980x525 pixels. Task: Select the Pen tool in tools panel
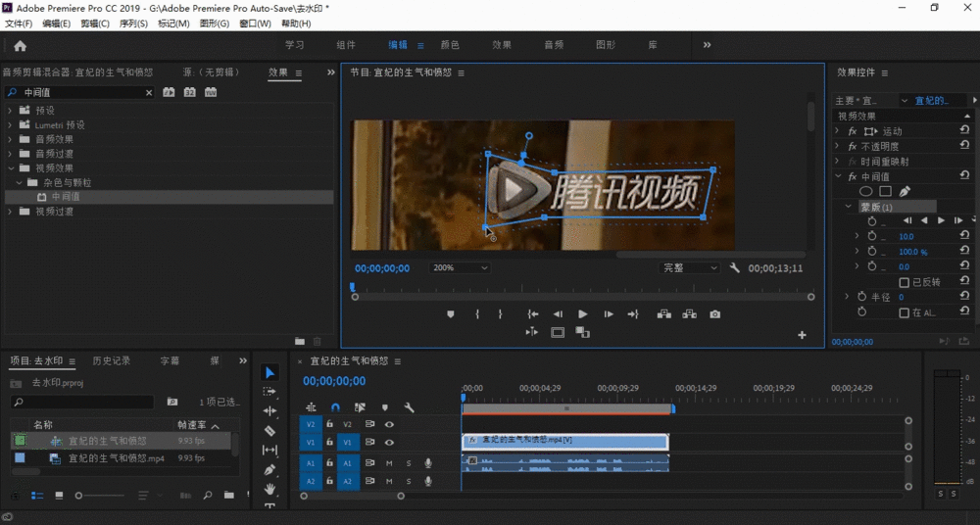point(269,469)
